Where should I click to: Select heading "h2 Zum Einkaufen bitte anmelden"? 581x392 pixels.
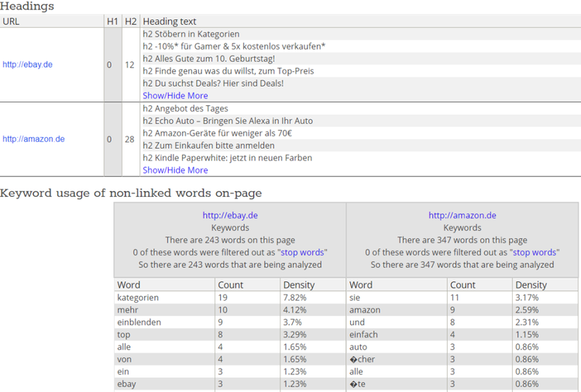208,145
